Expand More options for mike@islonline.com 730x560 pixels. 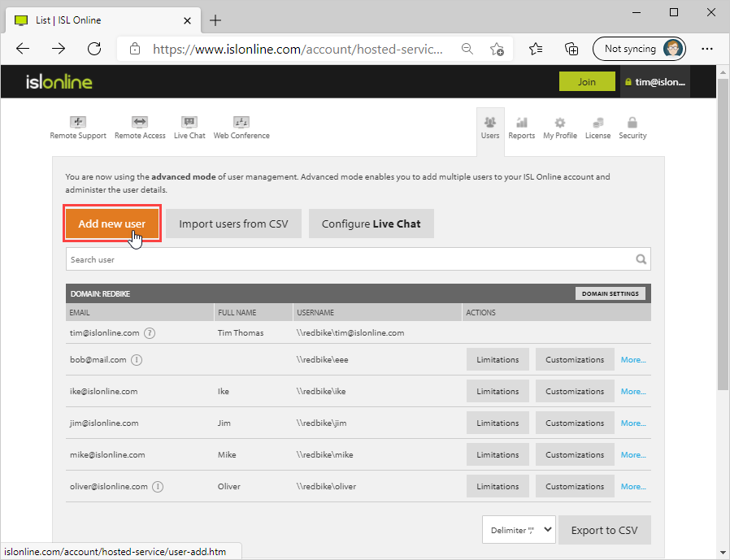tap(633, 454)
